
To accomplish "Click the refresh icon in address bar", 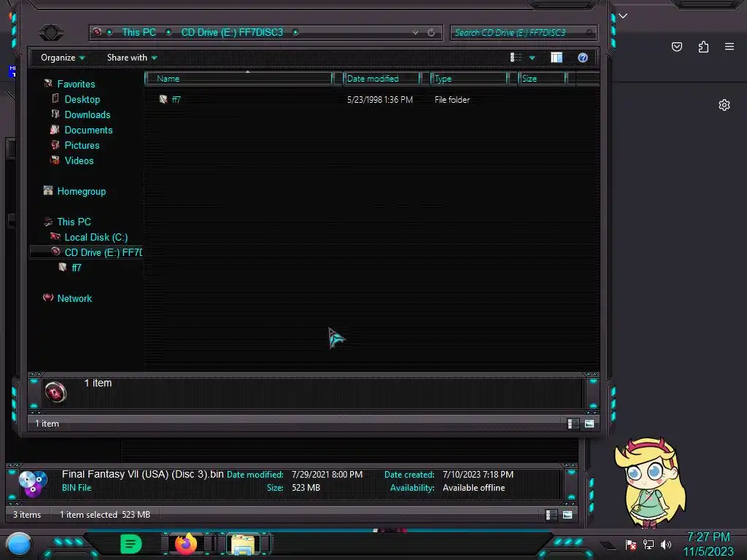I will (431, 32).
